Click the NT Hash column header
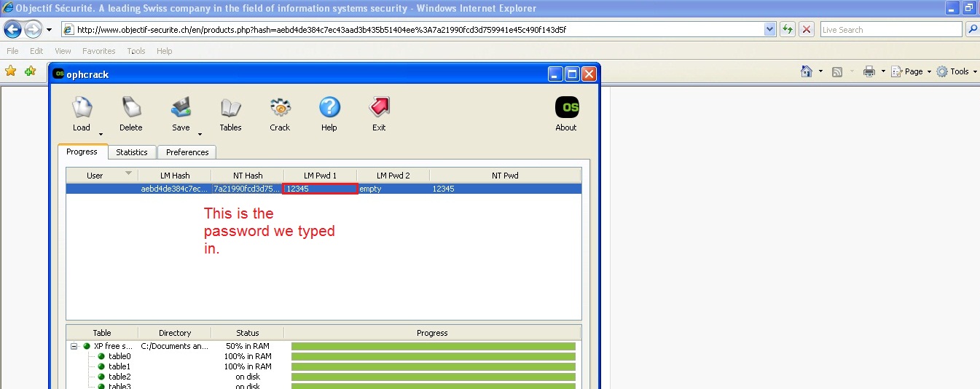Image resolution: width=980 pixels, height=389 pixels. click(x=248, y=175)
